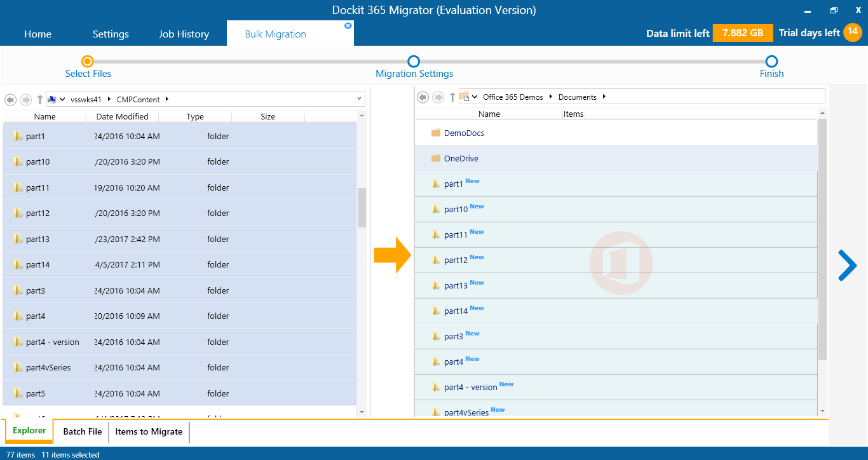Click the DemoDocs folder icon in destination
This screenshot has width=868, height=460.
pos(436,133)
